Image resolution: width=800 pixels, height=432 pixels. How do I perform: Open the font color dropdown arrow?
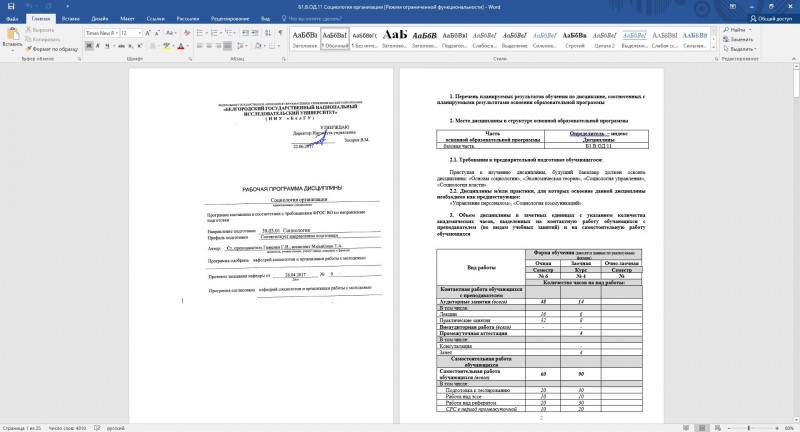[187, 46]
